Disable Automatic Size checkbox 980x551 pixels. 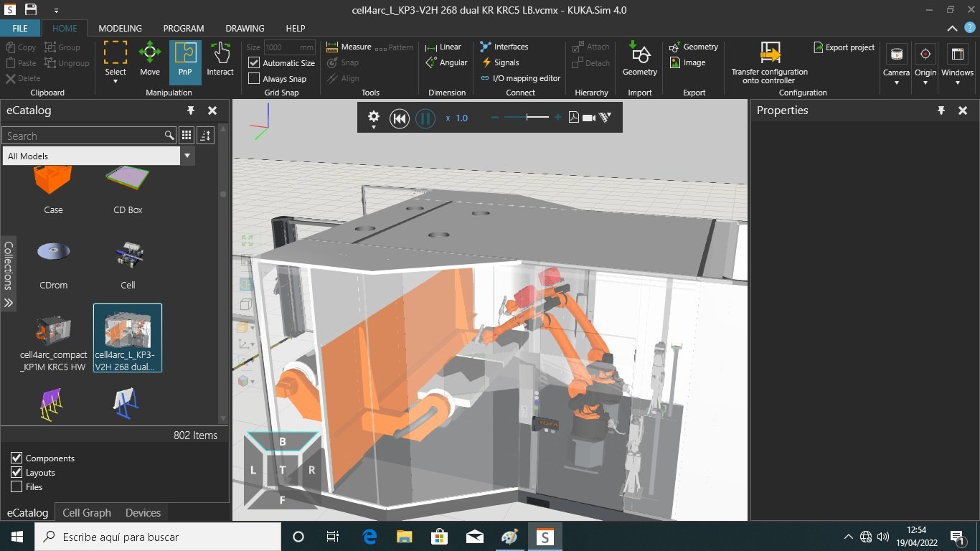(254, 63)
